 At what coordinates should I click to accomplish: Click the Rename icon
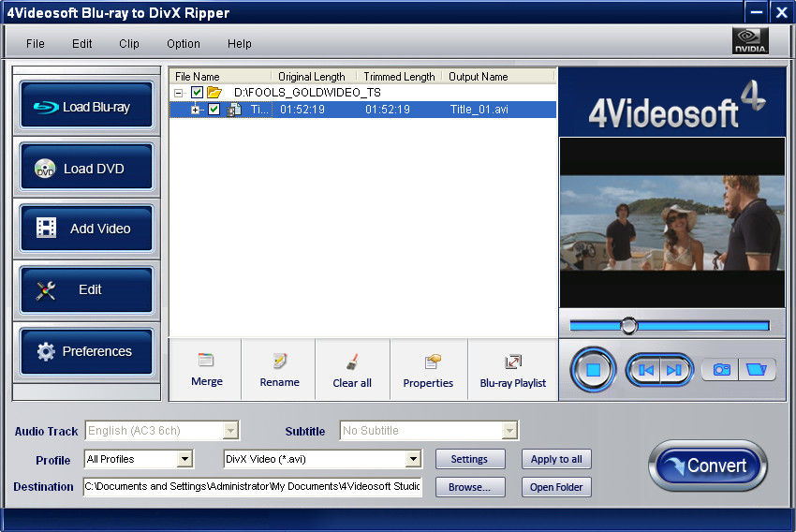pyautogui.click(x=279, y=361)
